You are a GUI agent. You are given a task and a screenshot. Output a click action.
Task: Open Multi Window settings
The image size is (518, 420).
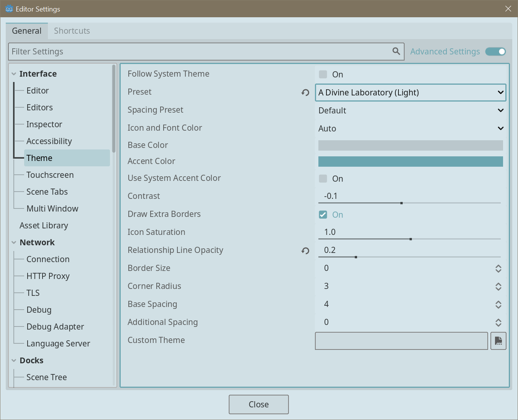(x=52, y=208)
